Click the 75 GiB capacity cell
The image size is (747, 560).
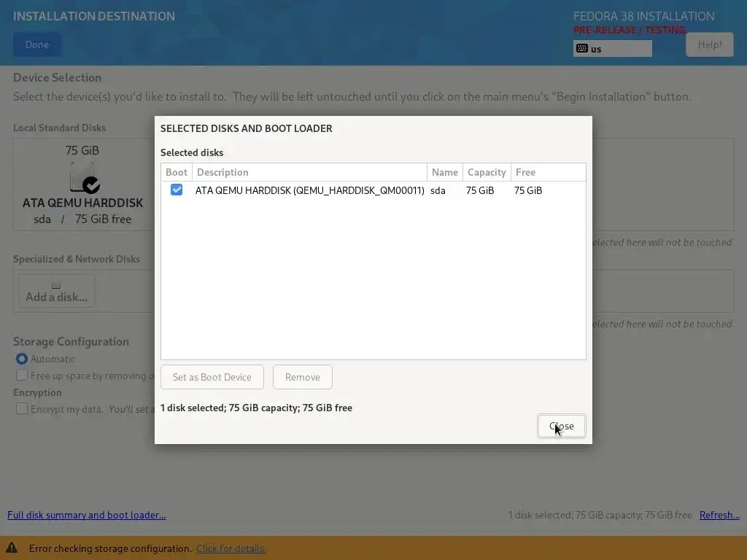(x=480, y=190)
